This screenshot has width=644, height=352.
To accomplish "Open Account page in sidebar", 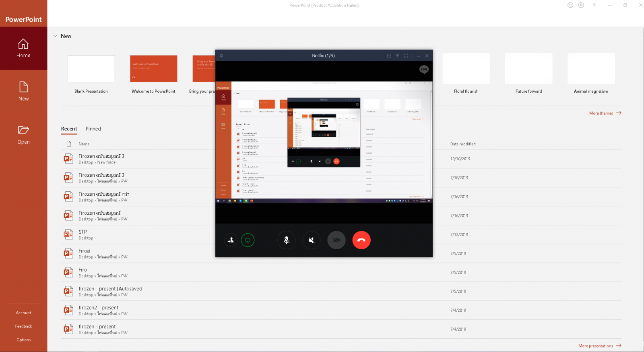I will (x=23, y=313).
